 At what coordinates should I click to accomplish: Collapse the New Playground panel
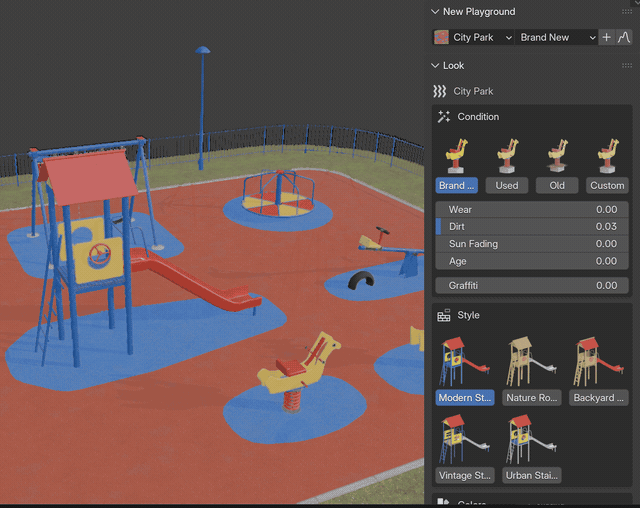(x=435, y=12)
